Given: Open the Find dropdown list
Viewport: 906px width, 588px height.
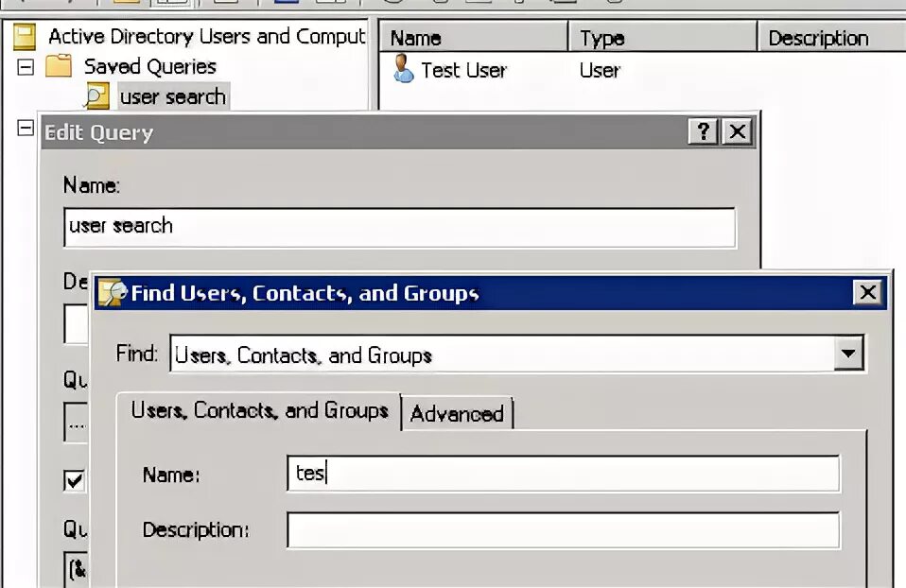Looking at the screenshot, I should coord(848,354).
